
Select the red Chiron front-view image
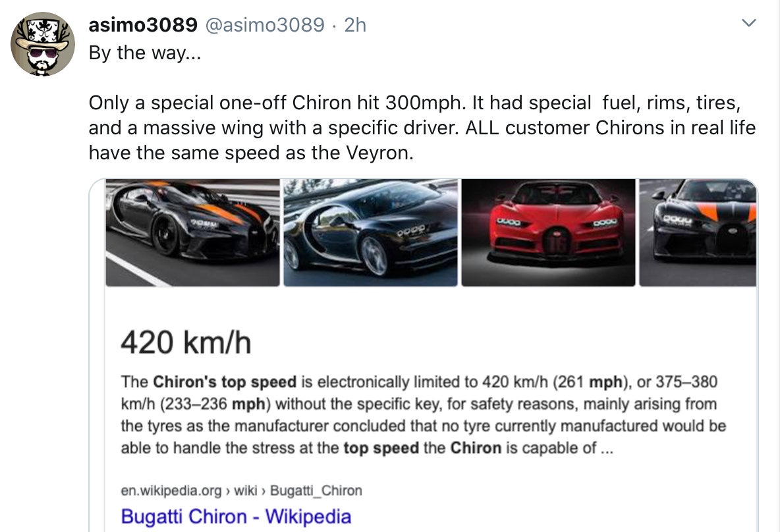(x=548, y=232)
